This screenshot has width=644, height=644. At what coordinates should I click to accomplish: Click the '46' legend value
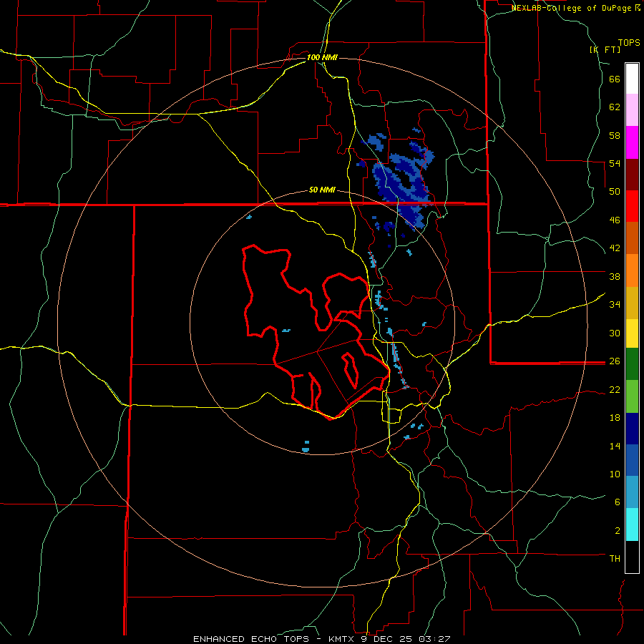(615, 220)
